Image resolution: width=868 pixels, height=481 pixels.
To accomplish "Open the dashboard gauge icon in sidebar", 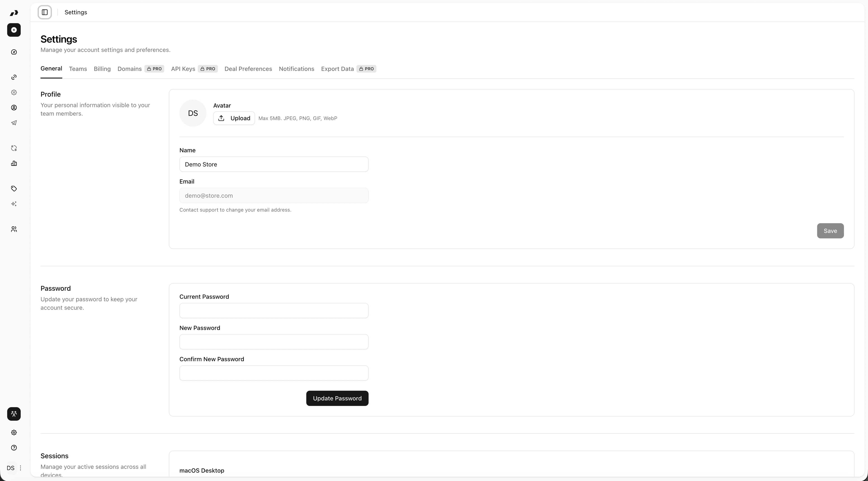I will pyautogui.click(x=14, y=52).
